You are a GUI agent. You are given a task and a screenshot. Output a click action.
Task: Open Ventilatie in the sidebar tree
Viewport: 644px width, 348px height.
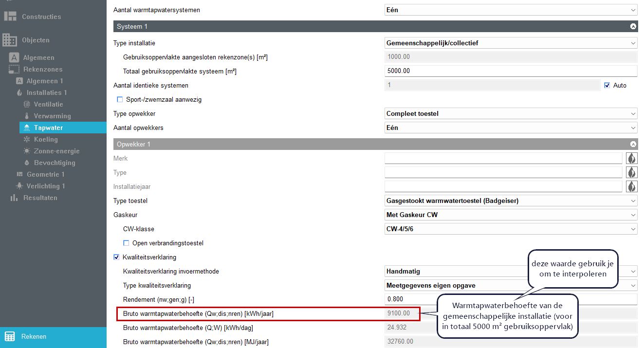click(x=48, y=104)
